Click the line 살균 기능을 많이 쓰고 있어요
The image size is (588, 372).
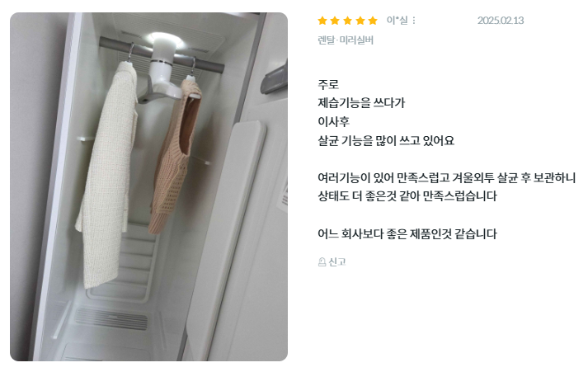[x=386, y=140]
